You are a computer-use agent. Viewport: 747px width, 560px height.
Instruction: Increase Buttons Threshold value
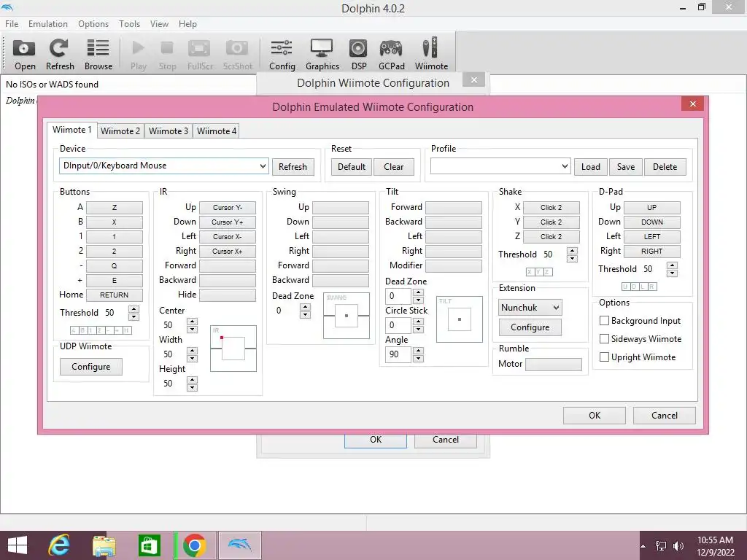pyautogui.click(x=134, y=309)
